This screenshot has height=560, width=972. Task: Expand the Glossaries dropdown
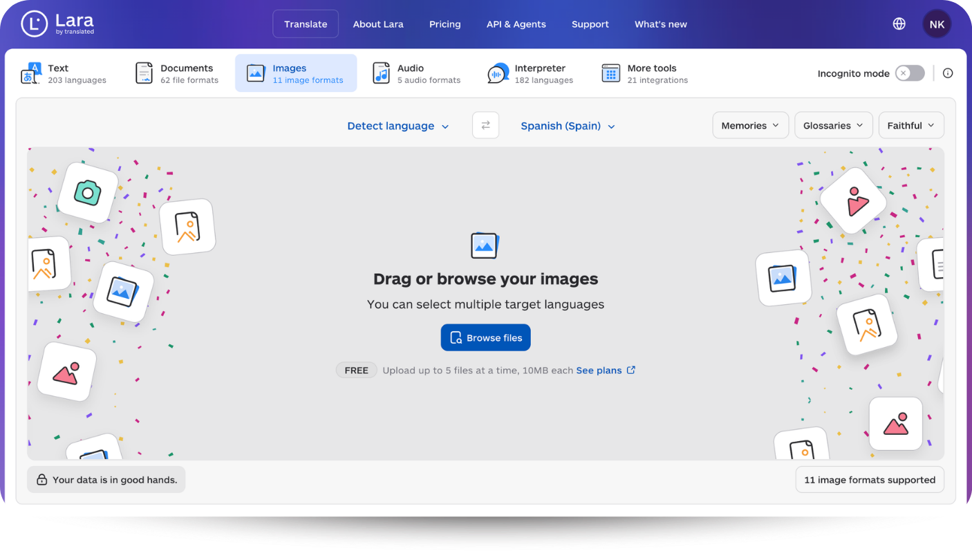point(833,125)
